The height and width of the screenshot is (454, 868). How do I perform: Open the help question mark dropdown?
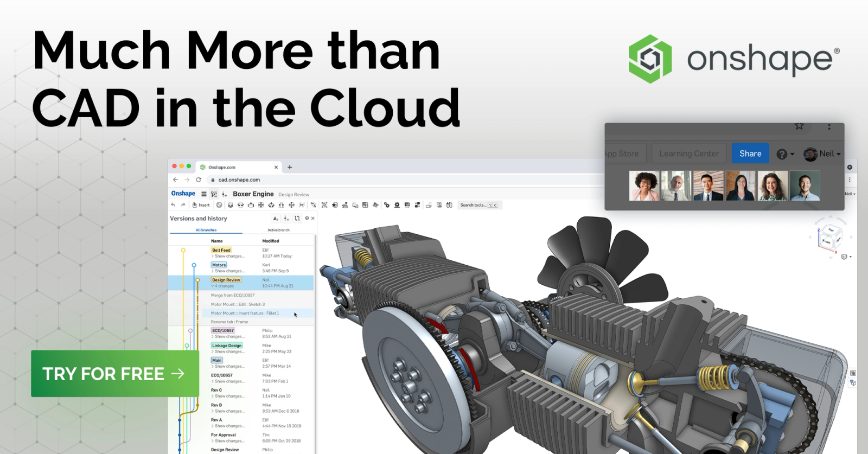click(x=785, y=154)
